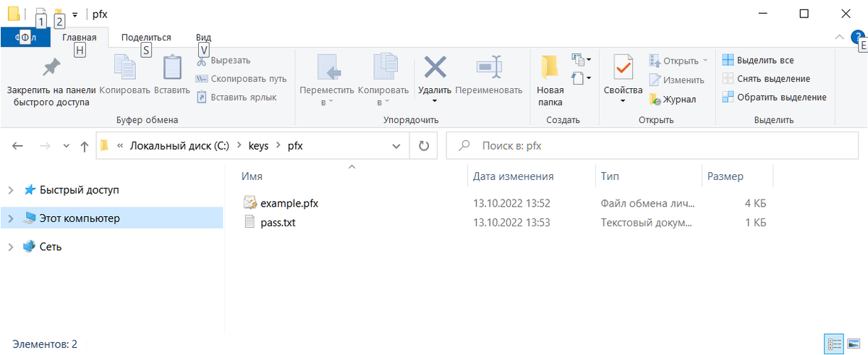
Task: Collapse the ribbon with the chevron
Action: pyautogui.click(x=839, y=37)
